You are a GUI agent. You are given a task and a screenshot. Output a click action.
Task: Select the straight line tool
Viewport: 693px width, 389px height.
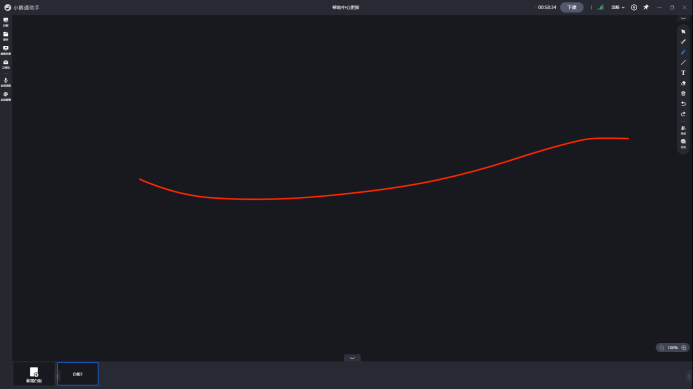(683, 62)
